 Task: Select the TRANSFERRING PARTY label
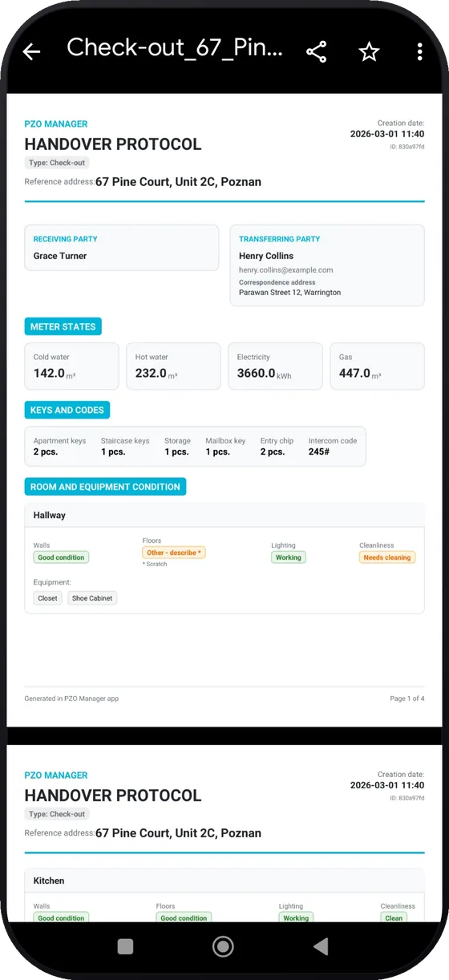coord(279,239)
